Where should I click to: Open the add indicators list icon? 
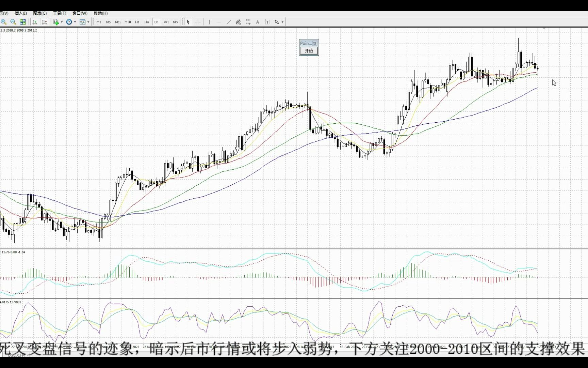(x=56, y=22)
